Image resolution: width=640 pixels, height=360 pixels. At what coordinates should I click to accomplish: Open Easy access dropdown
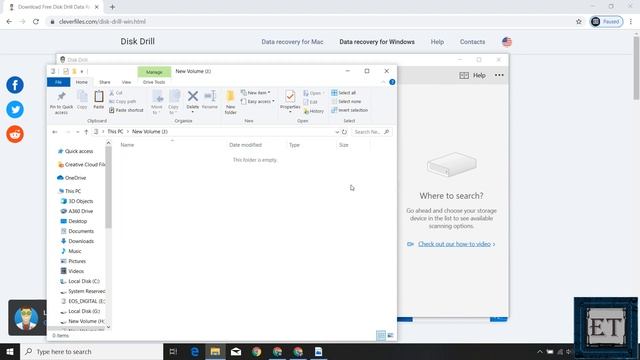click(x=258, y=101)
